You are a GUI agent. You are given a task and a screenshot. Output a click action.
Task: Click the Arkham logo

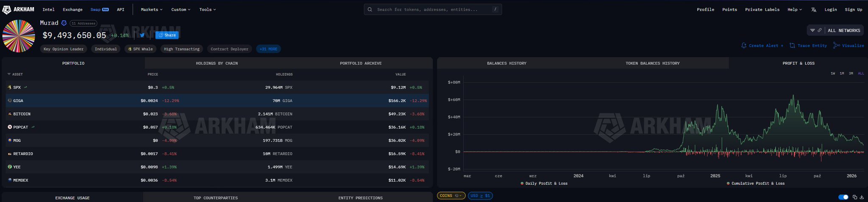[x=19, y=9]
